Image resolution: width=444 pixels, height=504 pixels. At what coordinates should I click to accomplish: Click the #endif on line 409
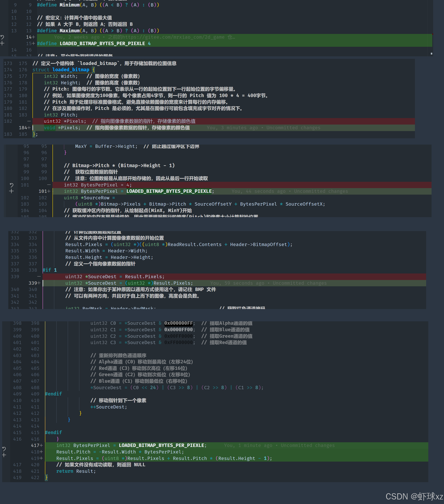(x=53, y=394)
